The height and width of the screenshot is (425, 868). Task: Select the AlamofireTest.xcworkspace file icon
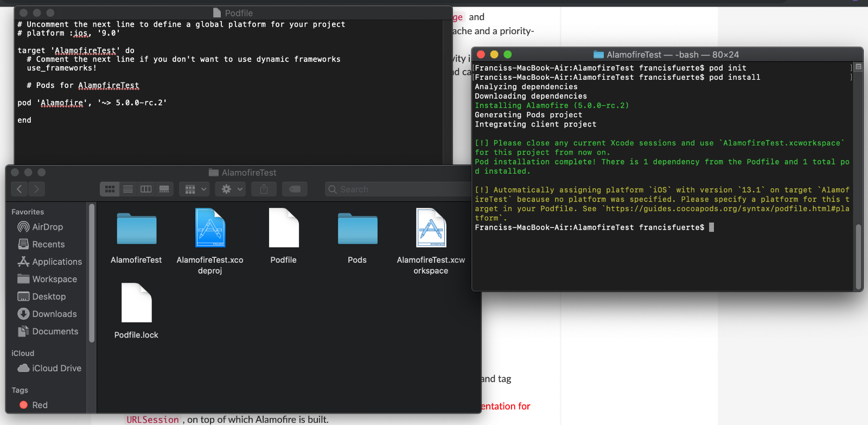431,228
